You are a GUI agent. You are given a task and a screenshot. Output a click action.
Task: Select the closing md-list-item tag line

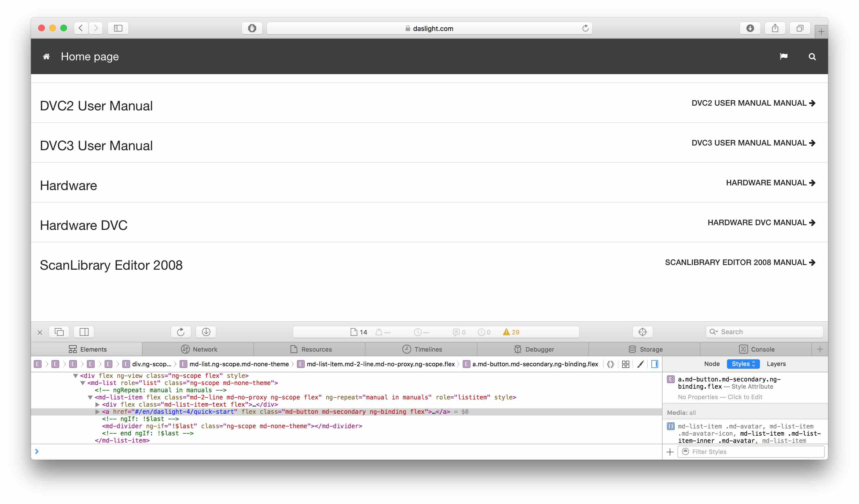click(x=122, y=441)
